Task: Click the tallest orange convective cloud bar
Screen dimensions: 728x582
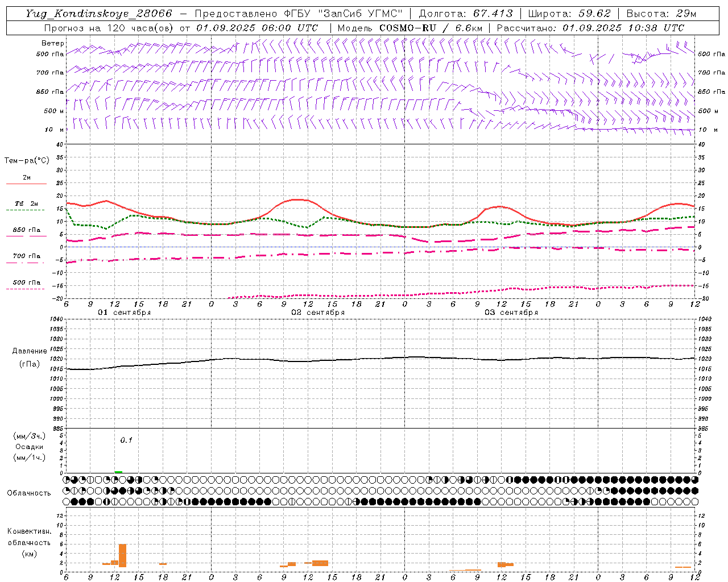Action: 122,555
